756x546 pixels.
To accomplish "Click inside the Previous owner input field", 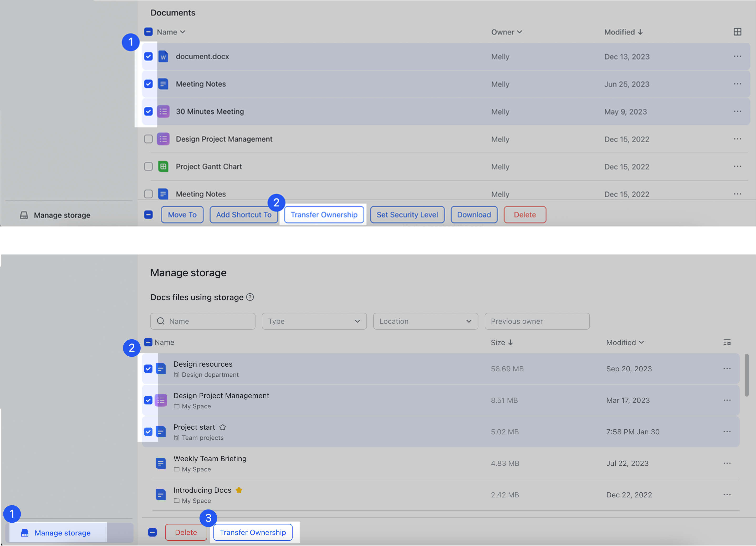I will point(536,321).
